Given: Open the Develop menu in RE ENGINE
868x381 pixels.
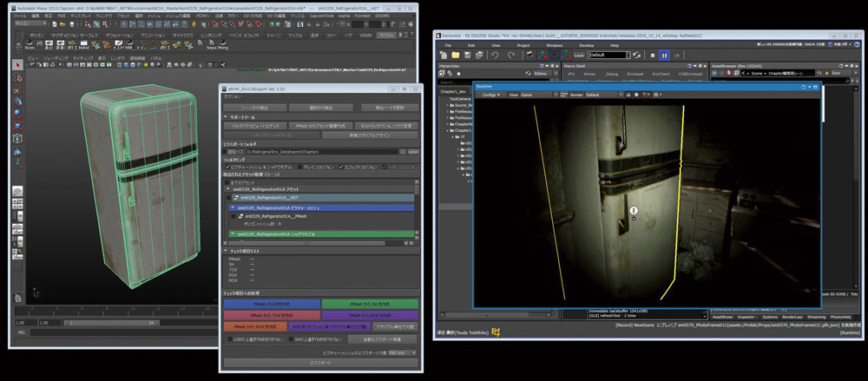Looking at the screenshot, I should coord(586,45).
